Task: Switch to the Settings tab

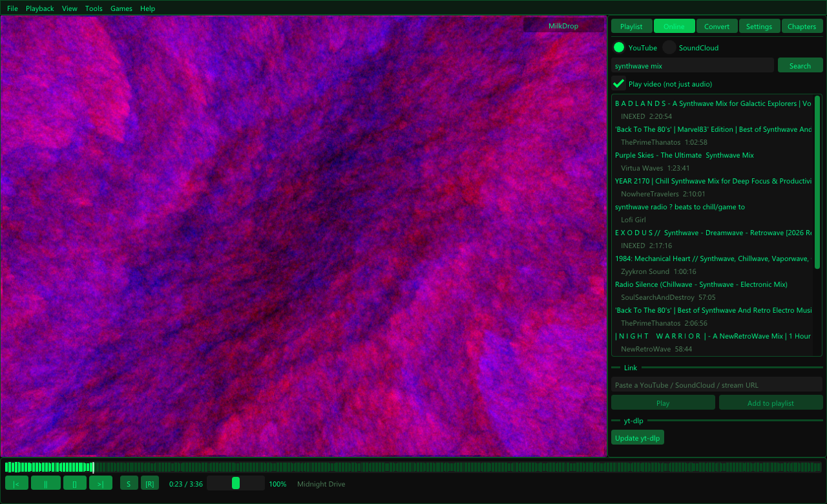Action: tap(759, 26)
